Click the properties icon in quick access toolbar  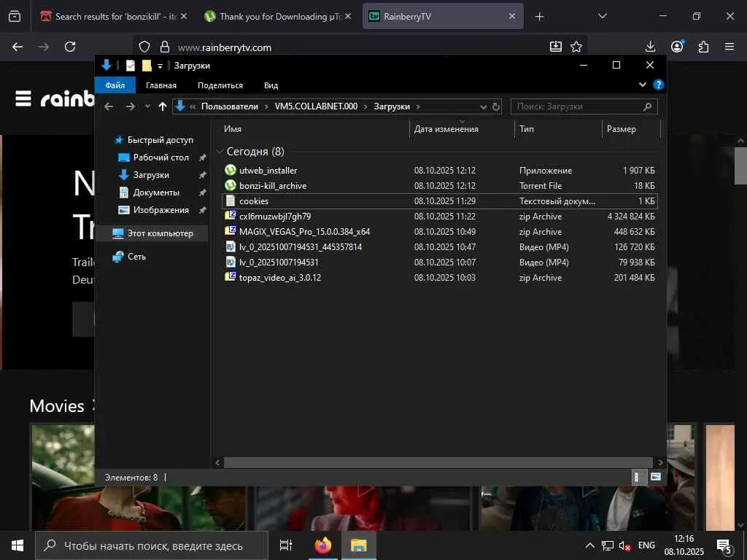point(130,66)
